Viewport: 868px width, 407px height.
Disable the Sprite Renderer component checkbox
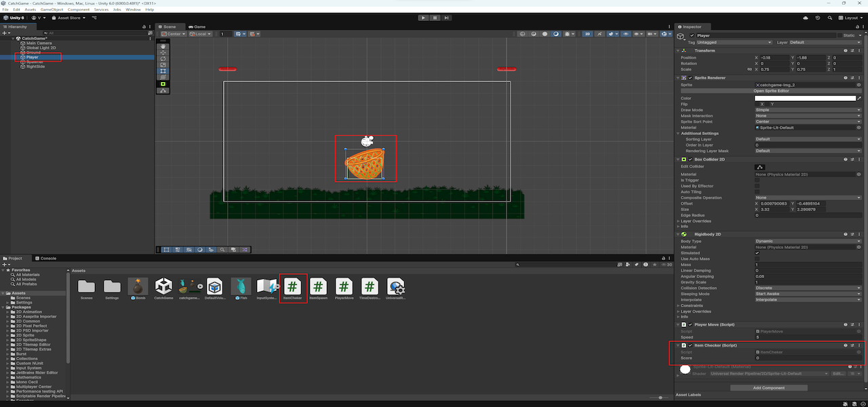[x=690, y=78]
